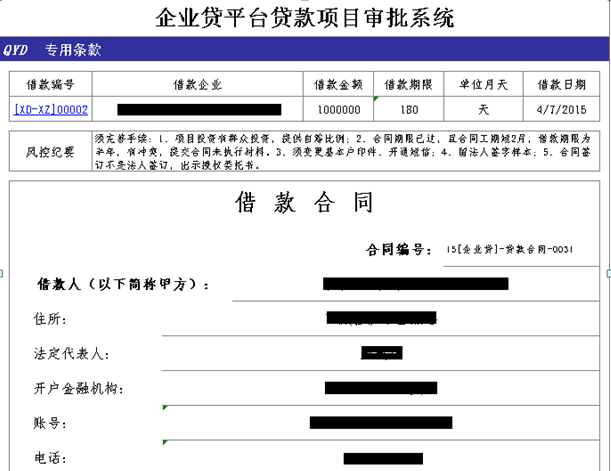The image size is (611, 471).
Task: Click the 借款金额 value 1000000
Action: (338, 109)
